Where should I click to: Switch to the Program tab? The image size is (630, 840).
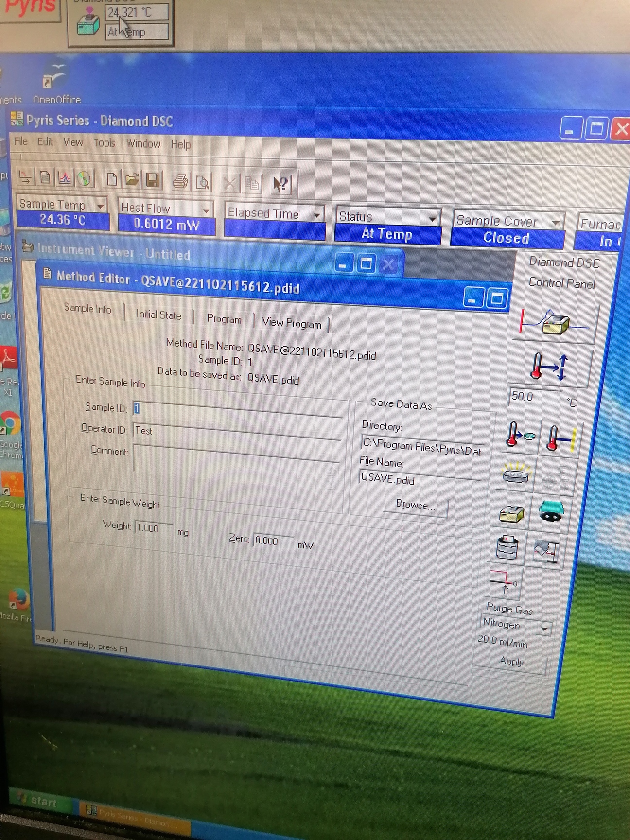point(224,319)
